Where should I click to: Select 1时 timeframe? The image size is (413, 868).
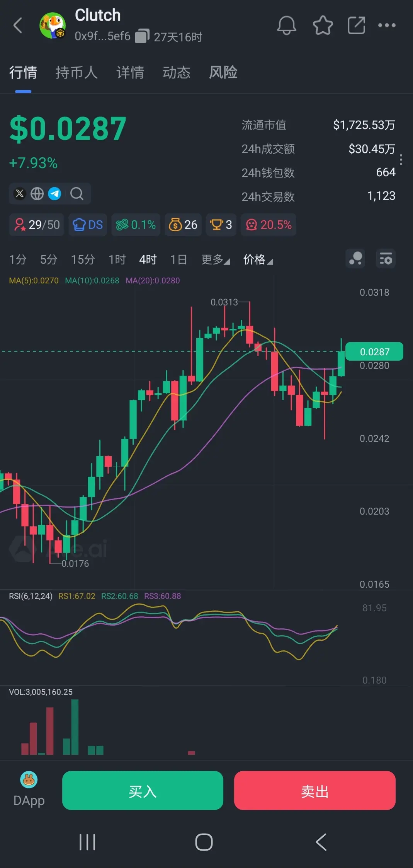coord(117,259)
